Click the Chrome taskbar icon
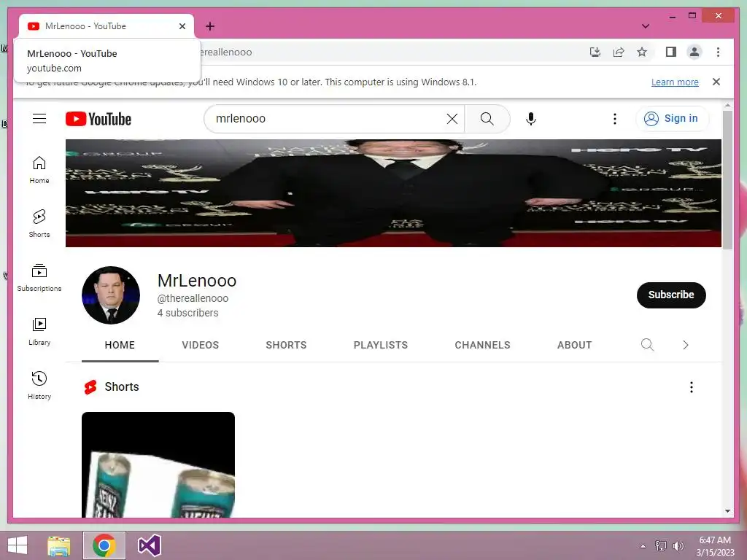Image resolution: width=747 pixels, height=560 pixels. pos(104,545)
